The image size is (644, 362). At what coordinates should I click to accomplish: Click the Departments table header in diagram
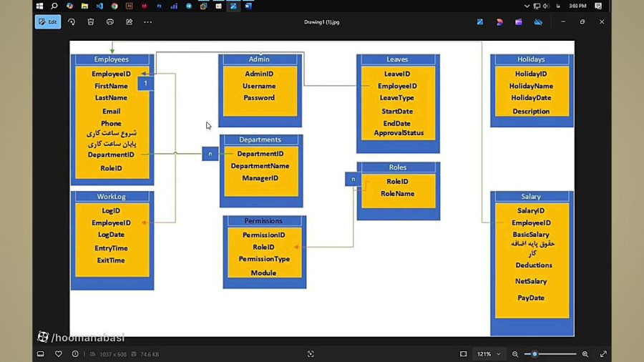pos(260,140)
